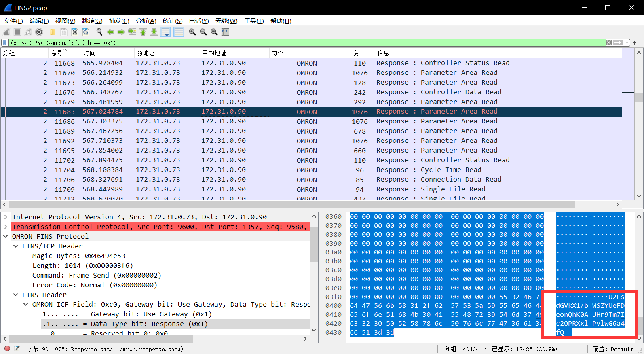Sort by 协议 column header
This screenshot has width=644, height=354.
click(306, 53)
